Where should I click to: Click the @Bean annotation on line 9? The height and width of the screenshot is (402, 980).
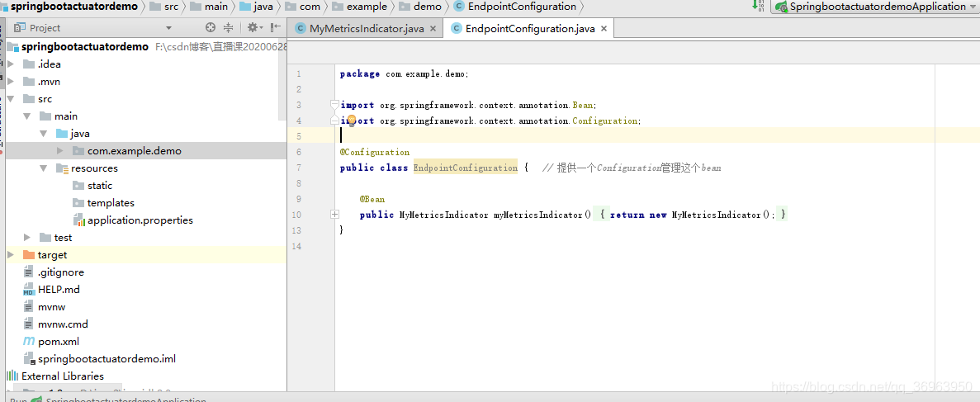pos(372,199)
